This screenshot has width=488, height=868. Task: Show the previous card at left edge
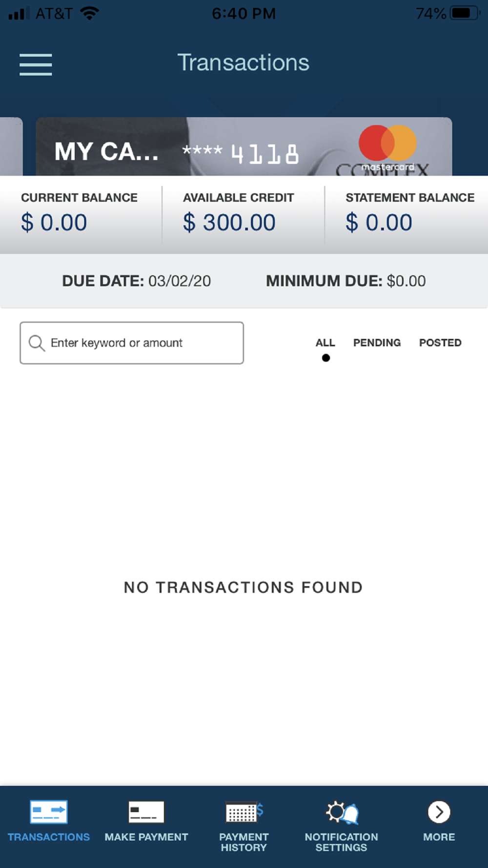coord(11,146)
